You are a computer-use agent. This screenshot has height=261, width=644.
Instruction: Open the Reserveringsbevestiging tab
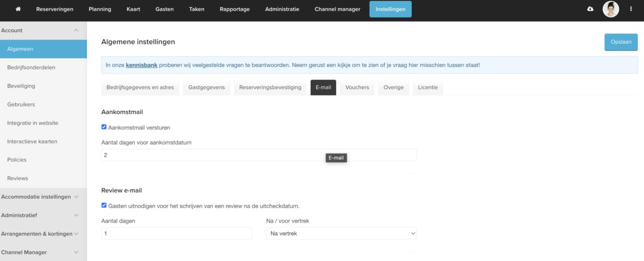[x=270, y=87]
